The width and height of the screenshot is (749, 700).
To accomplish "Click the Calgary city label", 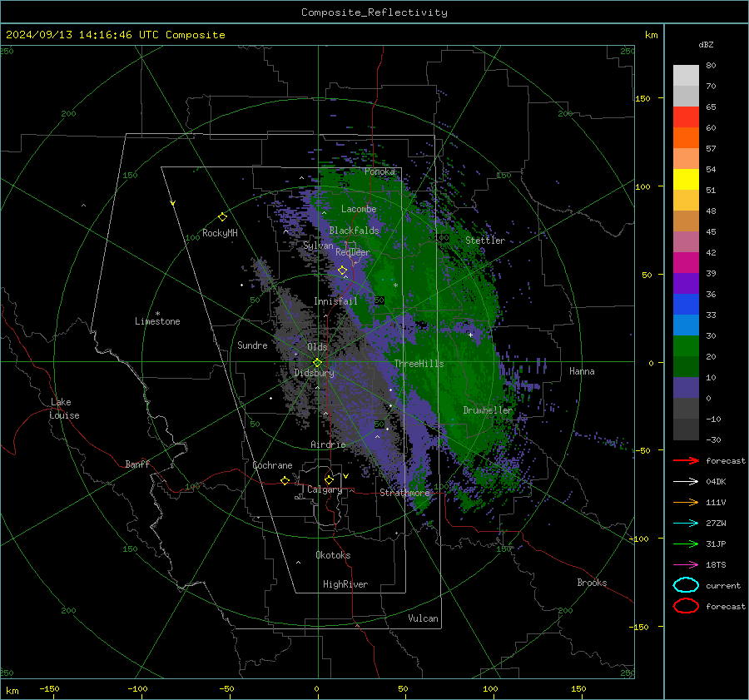I will pyautogui.click(x=325, y=489).
